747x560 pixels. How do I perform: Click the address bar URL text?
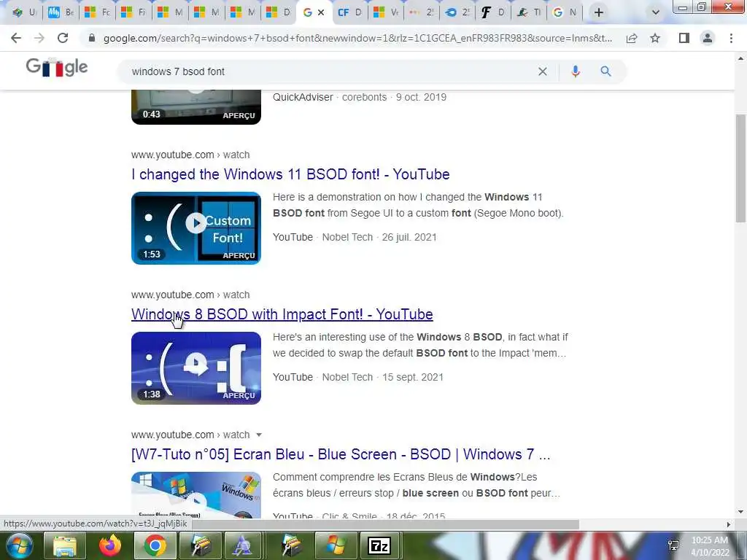357,38
